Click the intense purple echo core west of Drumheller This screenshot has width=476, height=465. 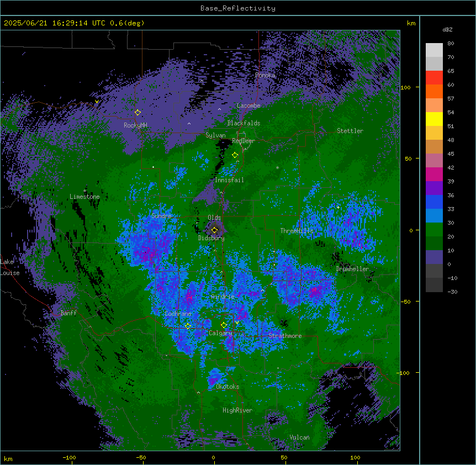(315, 291)
